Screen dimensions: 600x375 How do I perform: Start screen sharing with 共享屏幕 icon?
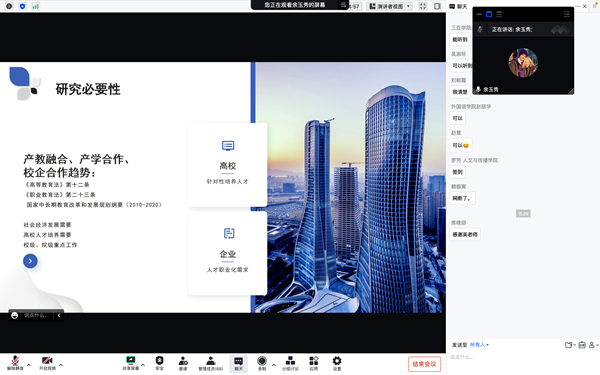130,363
